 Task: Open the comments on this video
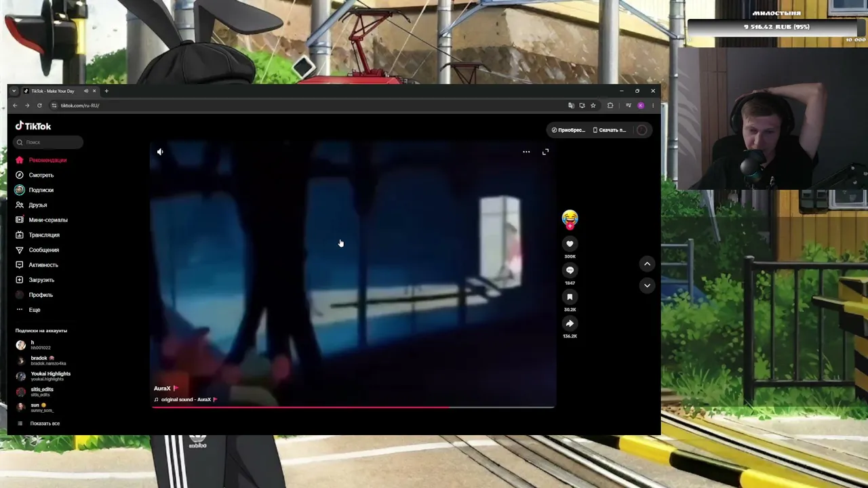coord(570,270)
